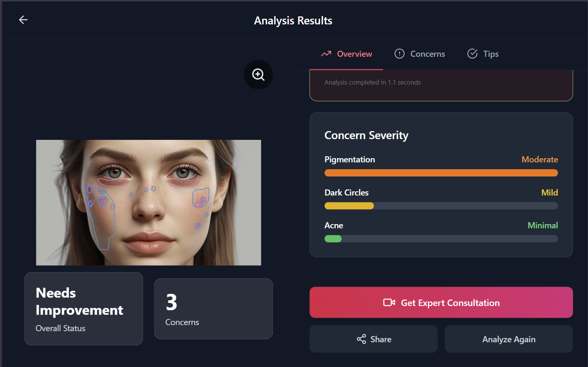The height and width of the screenshot is (367, 588).
Task: Click the video camera icon in consultation button
Action: point(389,303)
